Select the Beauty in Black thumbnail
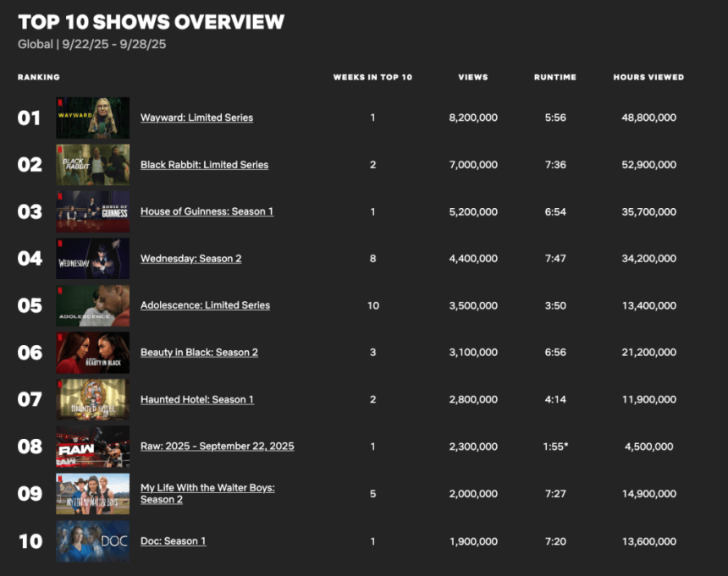This screenshot has width=728, height=576. [x=92, y=352]
